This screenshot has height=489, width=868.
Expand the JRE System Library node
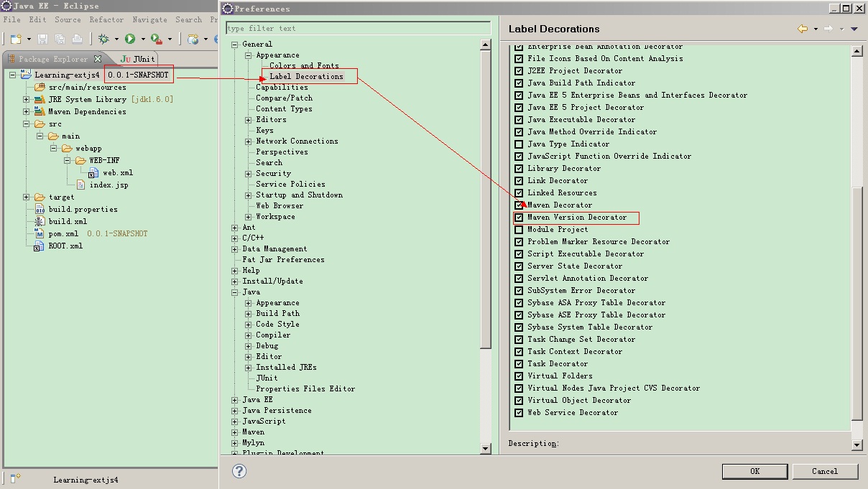[27, 99]
